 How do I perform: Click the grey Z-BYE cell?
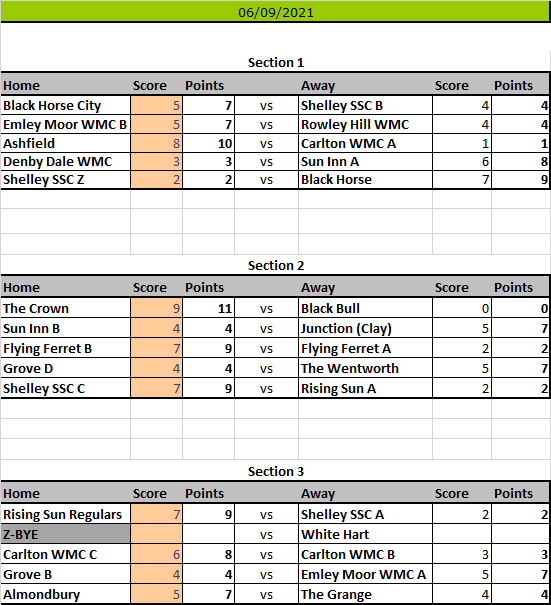(66, 534)
